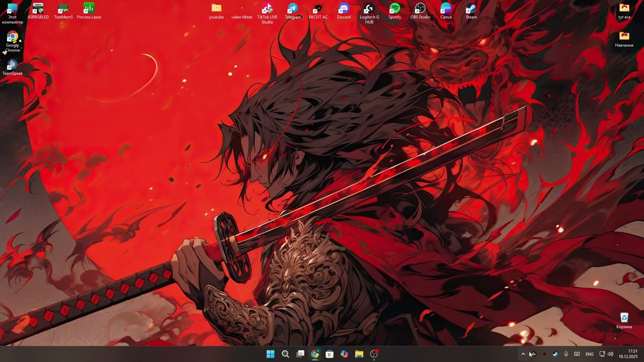Open taskbar Search
This screenshot has width=644, height=362.
click(x=285, y=354)
